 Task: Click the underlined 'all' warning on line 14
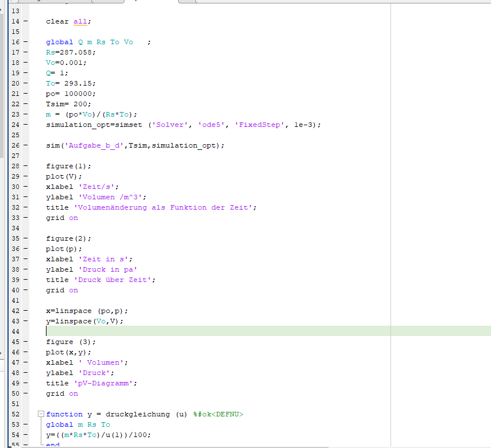pyautogui.click(x=81, y=21)
